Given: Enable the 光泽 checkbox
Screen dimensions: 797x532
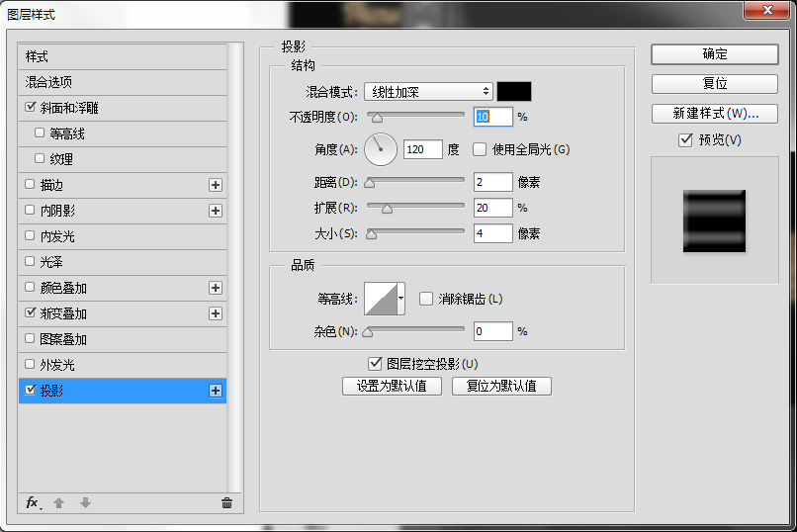Looking at the screenshot, I should pyautogui.click(x=30, y=261).
